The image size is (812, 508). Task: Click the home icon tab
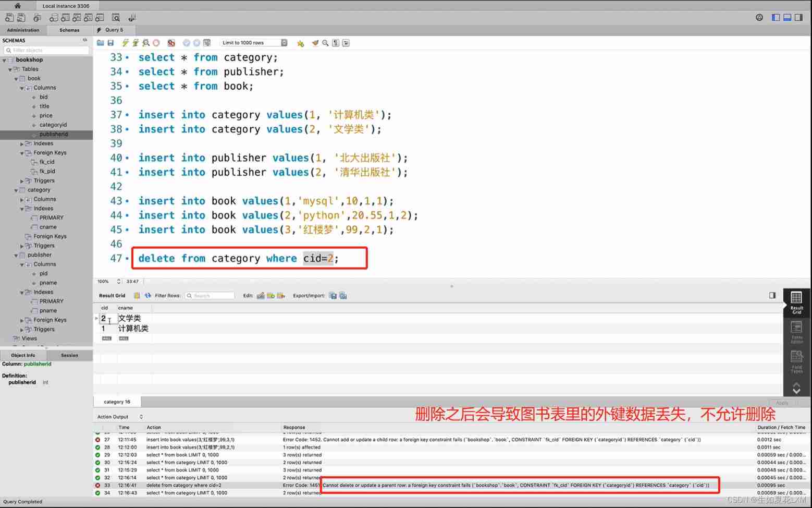[17, 6]
